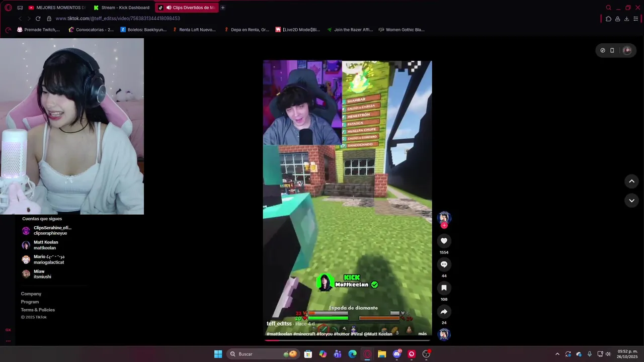This screenshot has height=362, width=644.
Task: Expand the Terms & Policies footer section
Action: 38,310
